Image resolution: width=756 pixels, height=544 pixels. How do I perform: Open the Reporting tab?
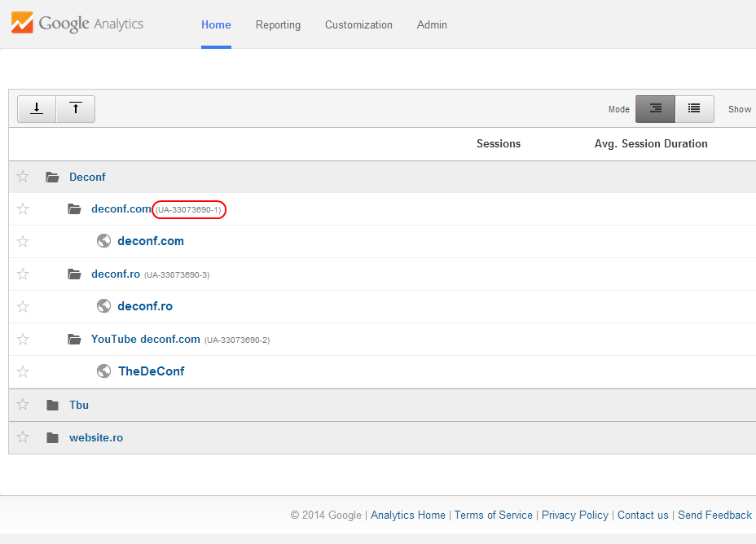(278, 24)
